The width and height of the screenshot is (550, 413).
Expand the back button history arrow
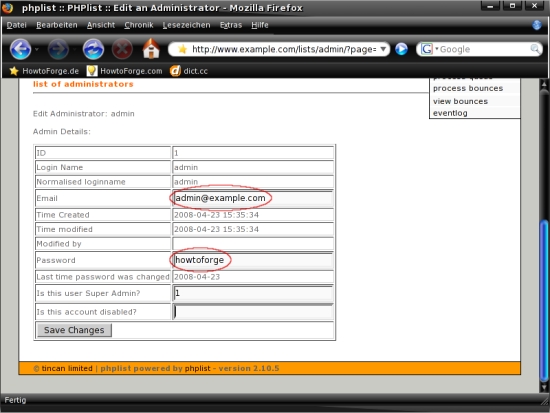(x=37, y=49)
